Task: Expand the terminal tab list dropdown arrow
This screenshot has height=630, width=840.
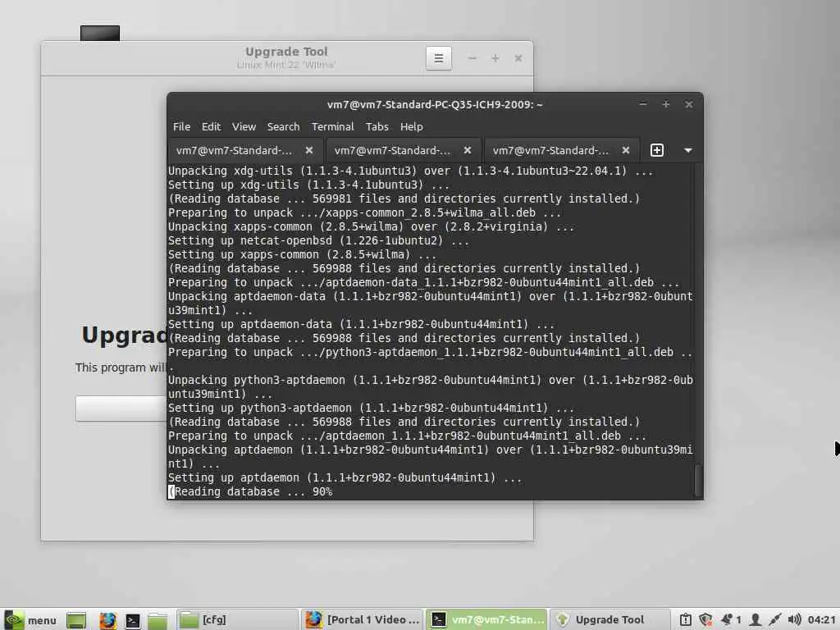Action: tap(688, 151)
